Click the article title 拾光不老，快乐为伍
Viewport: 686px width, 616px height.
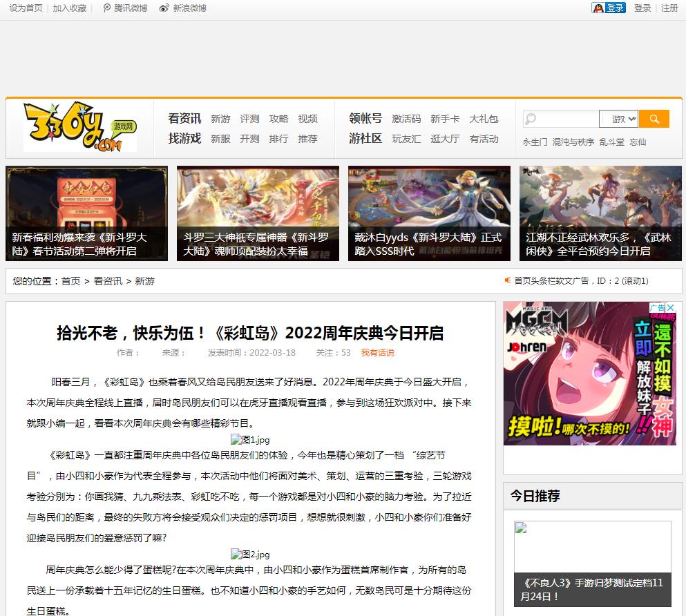[250, 333]
